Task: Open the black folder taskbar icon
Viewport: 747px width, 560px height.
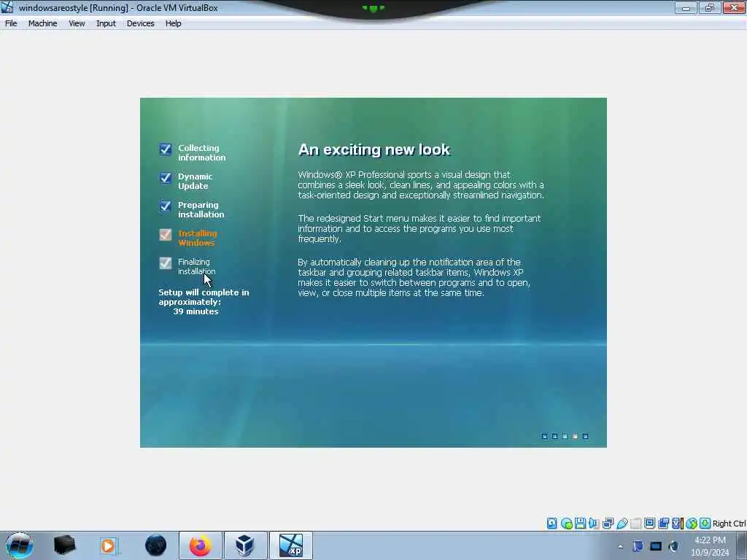Action: point(64,545)
